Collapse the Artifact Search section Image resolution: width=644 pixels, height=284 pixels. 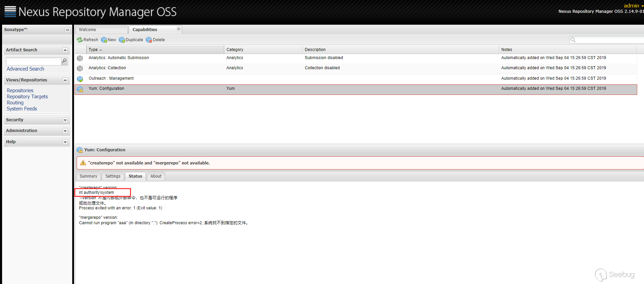[x=65, y=50]
